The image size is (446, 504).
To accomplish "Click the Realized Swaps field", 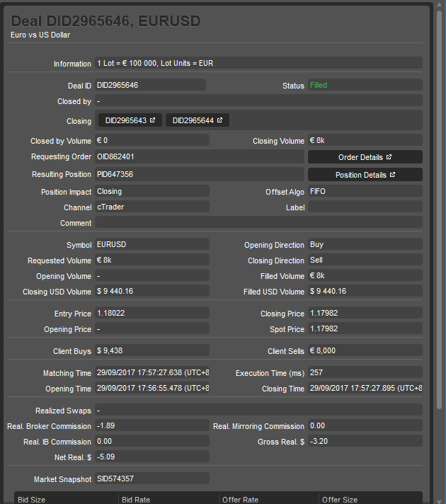I will click(258, 410).
